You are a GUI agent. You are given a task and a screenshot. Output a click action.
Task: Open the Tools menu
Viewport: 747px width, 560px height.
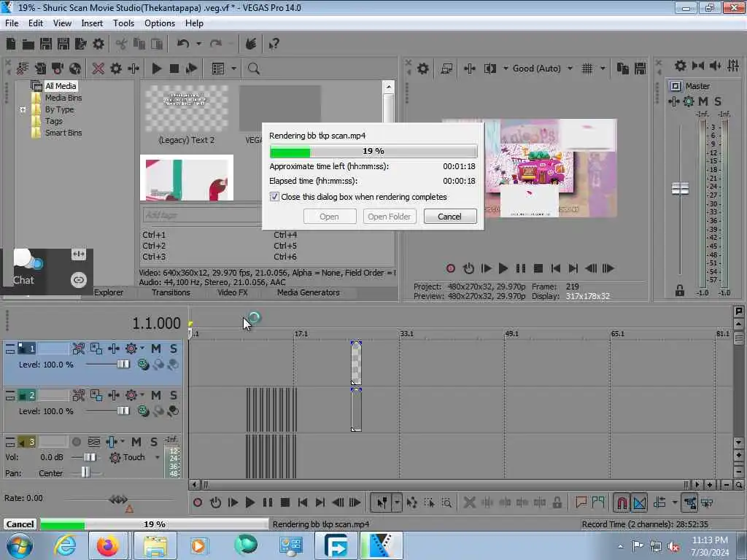click(123, 23)
